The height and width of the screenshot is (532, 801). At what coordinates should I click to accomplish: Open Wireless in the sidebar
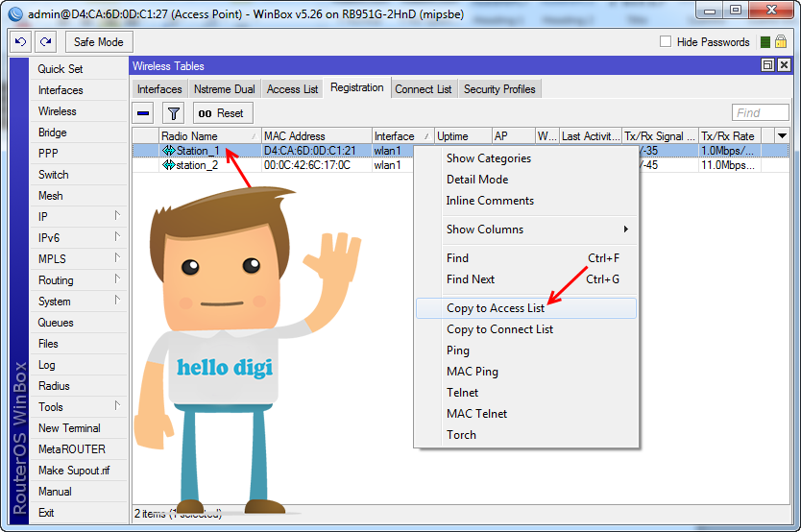click(79, 111)
